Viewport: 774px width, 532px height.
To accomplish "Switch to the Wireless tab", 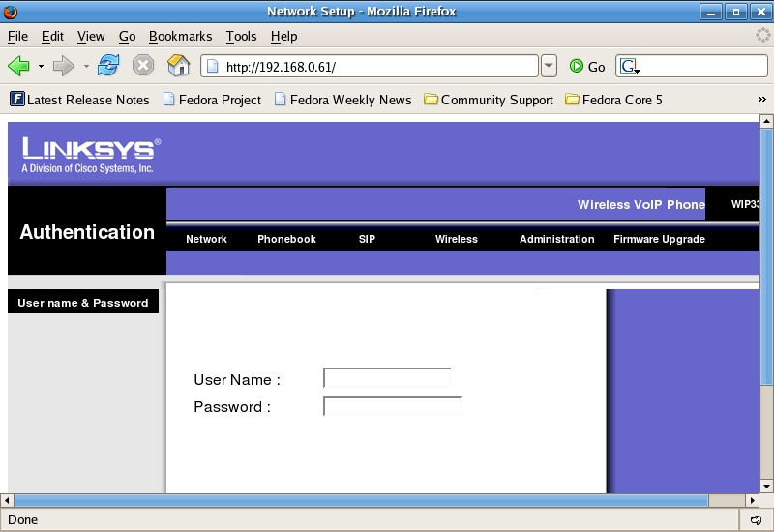I will pyautogui.click(x=456, y=239).
